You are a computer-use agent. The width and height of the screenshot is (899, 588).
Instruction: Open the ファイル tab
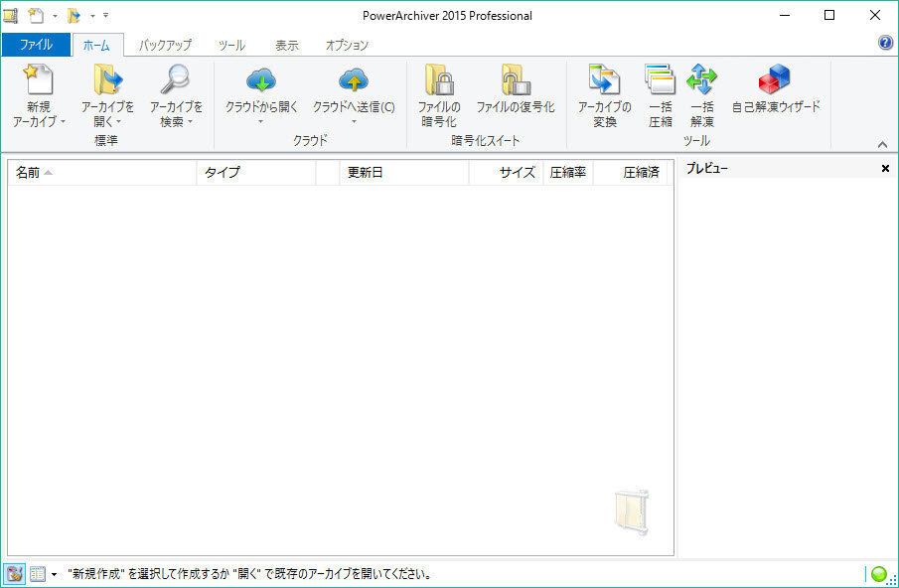coord(36,45)
